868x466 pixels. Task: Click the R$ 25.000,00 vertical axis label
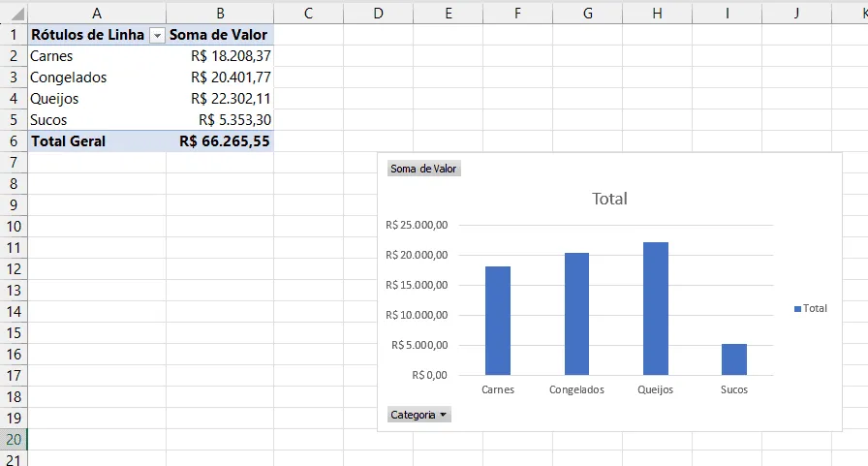point(417,226)
